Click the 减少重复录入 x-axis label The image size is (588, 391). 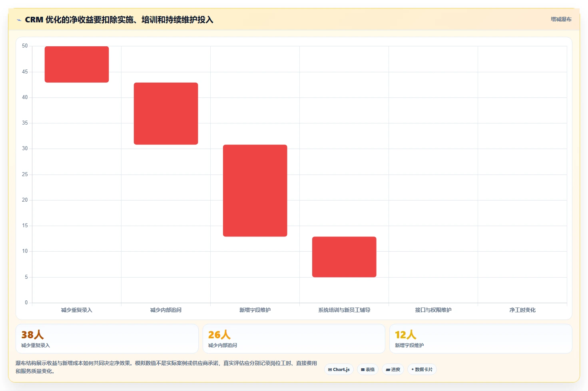pos(77,310)
